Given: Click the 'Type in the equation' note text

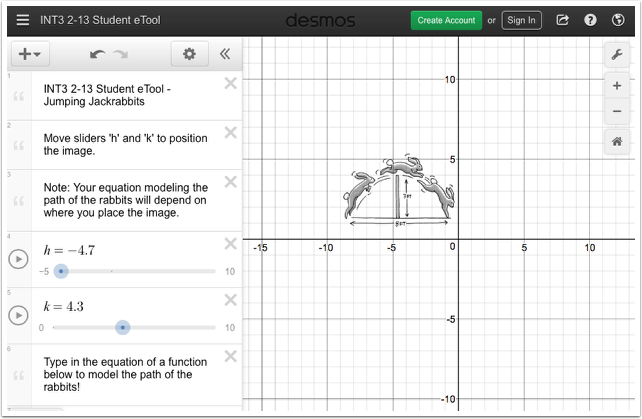Looking at the screenshot, I should click(x=125, y=374).
